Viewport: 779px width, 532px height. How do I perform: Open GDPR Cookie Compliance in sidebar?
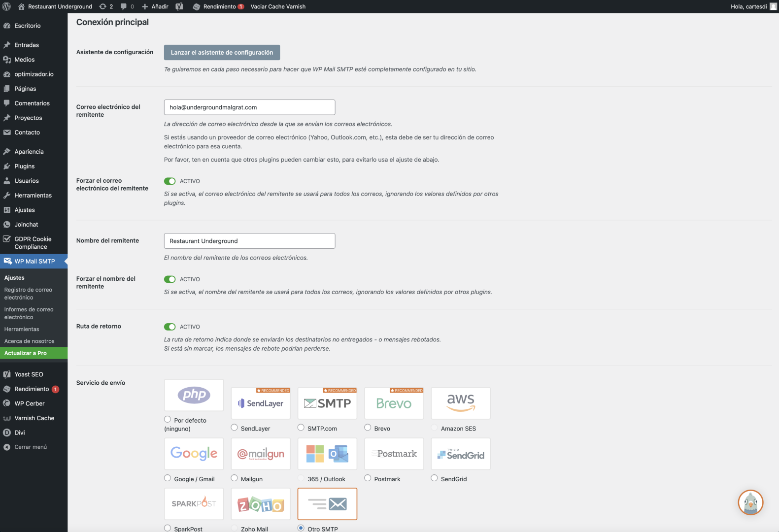coord(34,243)
